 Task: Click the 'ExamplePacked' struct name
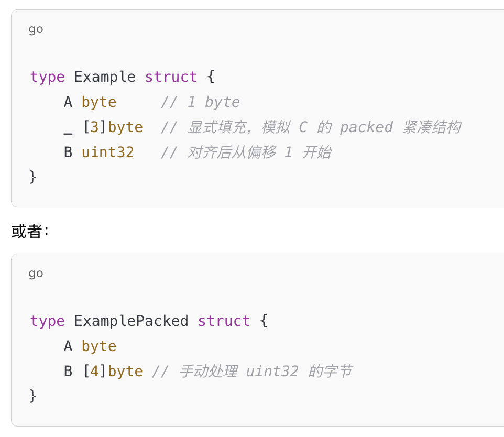coord(131,321)
